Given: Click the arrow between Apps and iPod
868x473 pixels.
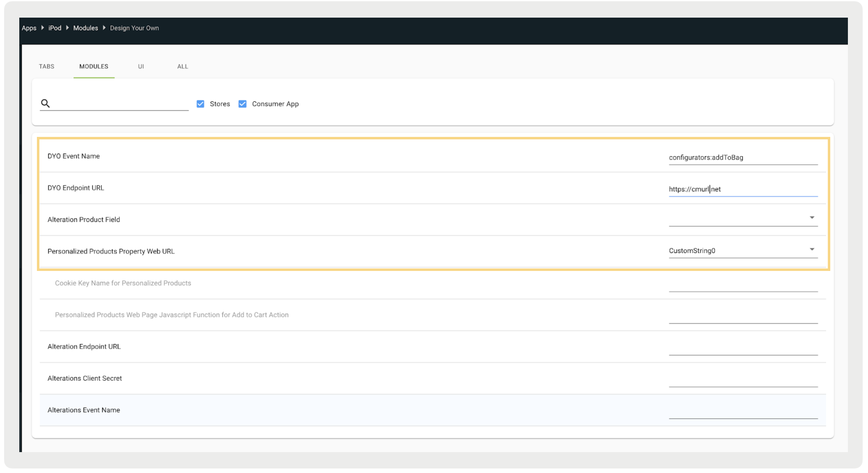Looking at the screenshot, I should [x=43, y=28].
